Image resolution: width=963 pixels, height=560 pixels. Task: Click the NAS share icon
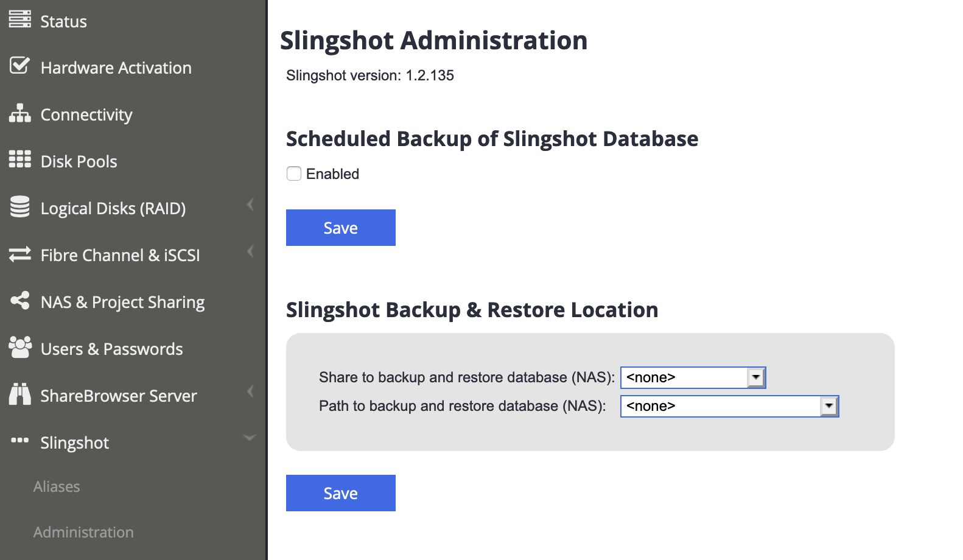point(19,300)
